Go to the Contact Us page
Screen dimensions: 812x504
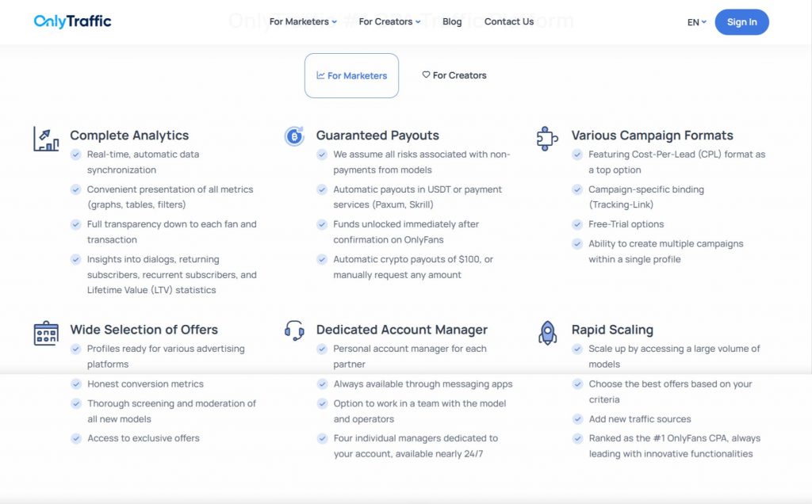pyautogui.click(x=508, y=21)
